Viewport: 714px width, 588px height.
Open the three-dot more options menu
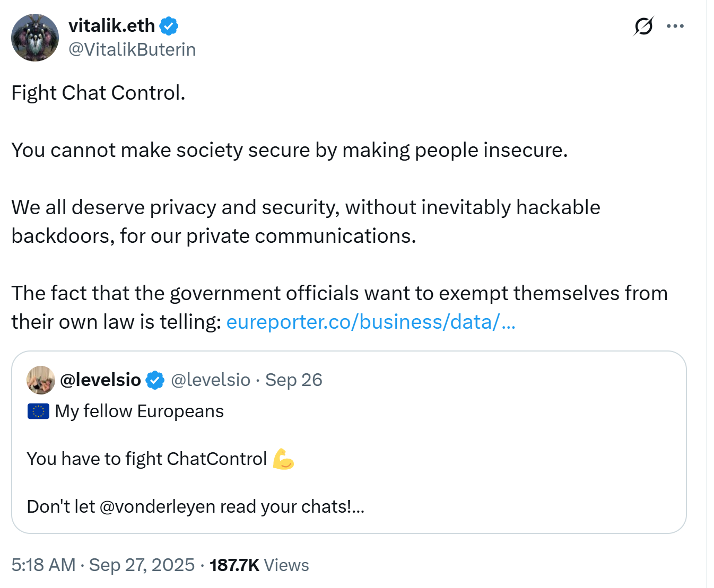675,26
